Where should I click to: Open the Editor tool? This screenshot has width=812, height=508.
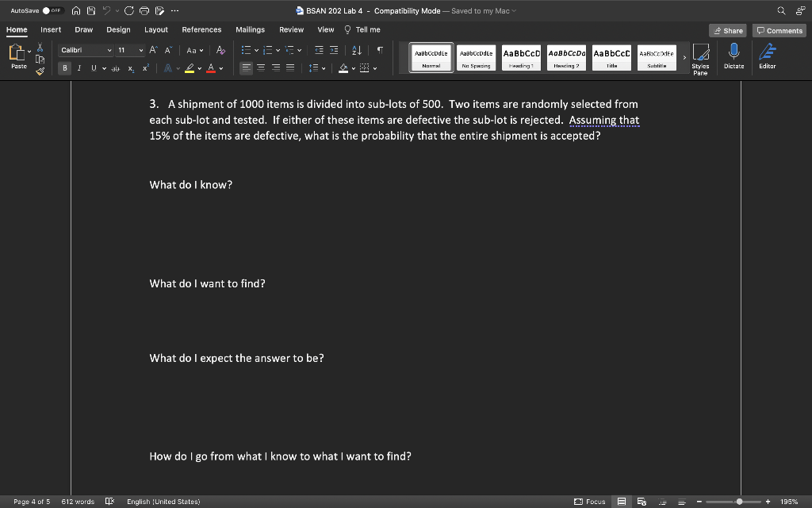(767, 56)
